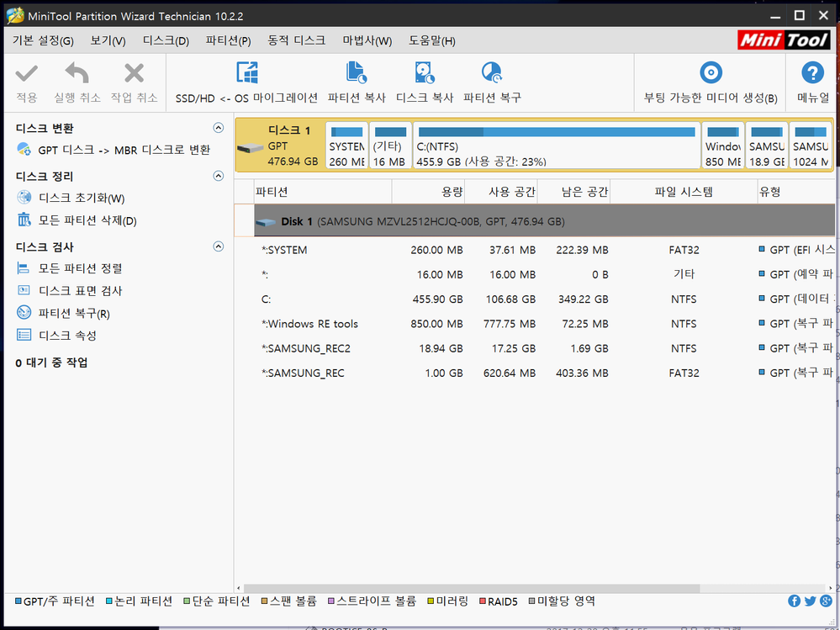Open the 도움말(H) menu

coord(432,40)
